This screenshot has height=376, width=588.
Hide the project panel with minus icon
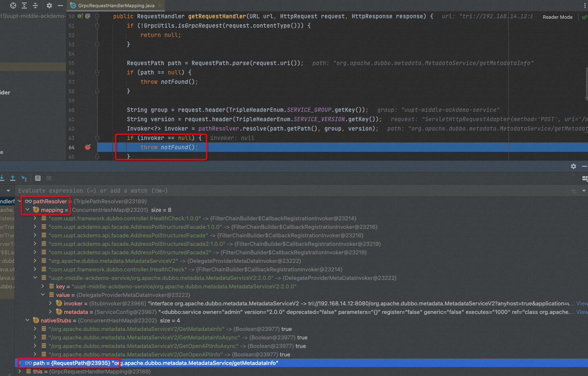60,6
